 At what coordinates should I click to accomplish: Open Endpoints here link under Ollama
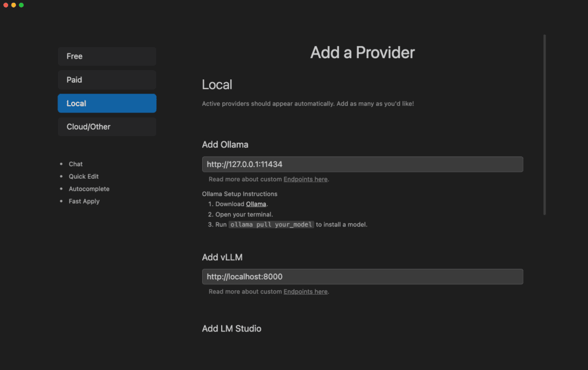point(305,179)
